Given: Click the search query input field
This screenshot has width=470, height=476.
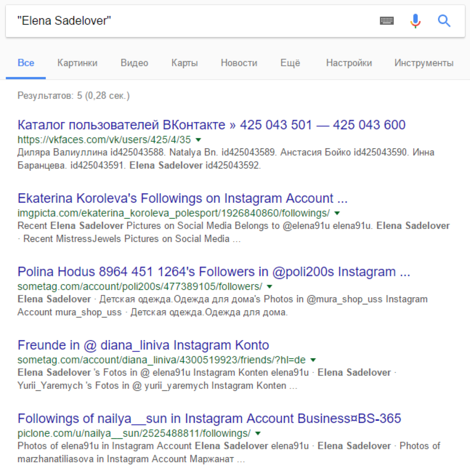Looking at the screenshot, I should [192, 21].
